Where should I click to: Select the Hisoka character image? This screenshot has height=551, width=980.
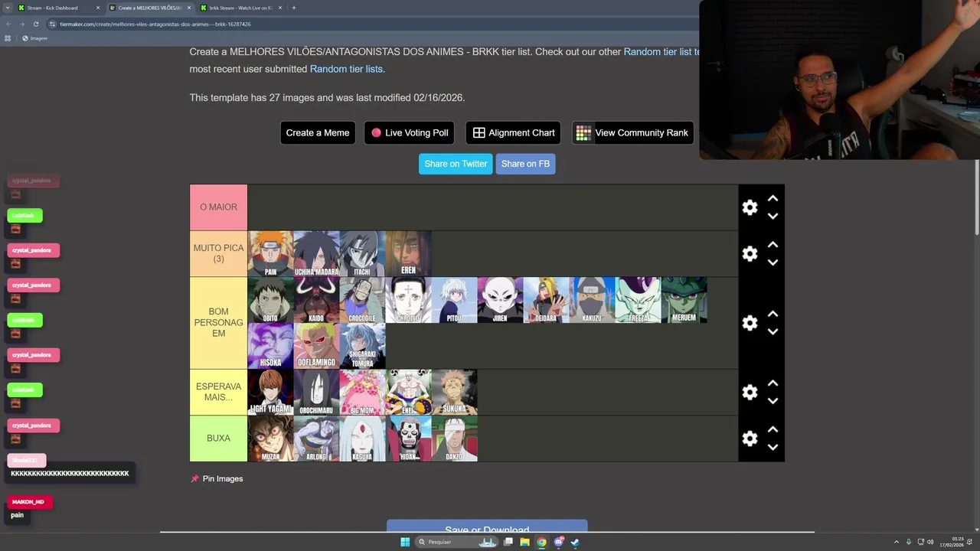pyautogui.click(x=270, y=346)
